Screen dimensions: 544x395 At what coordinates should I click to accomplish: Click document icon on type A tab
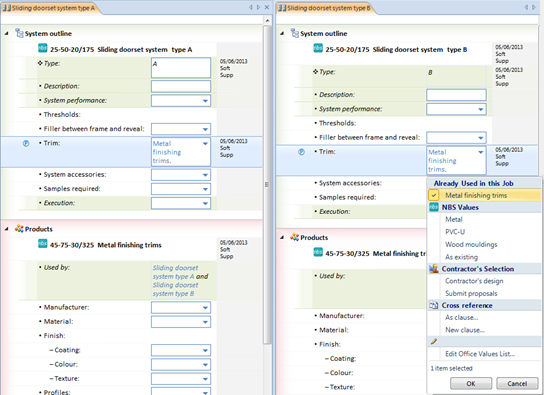[7, 8]
